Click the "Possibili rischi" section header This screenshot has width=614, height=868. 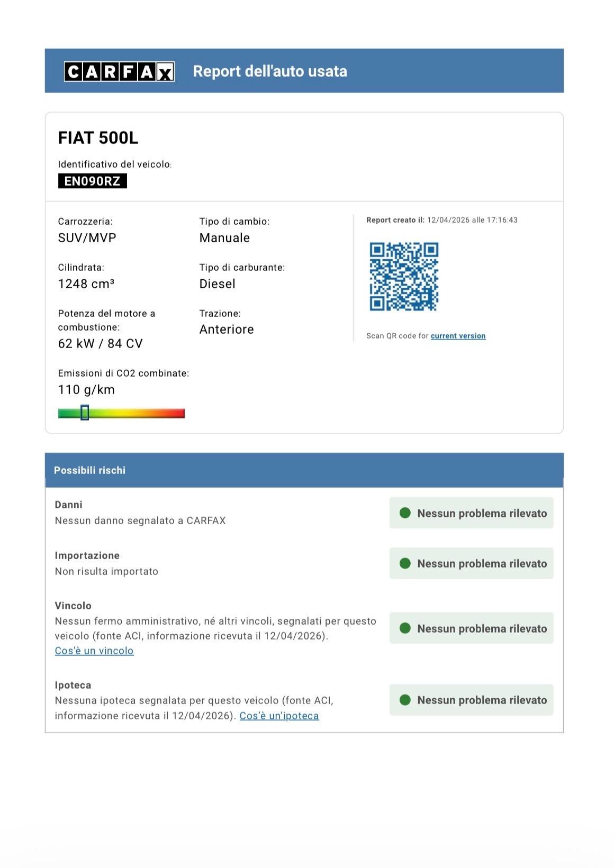pos(90,470)
